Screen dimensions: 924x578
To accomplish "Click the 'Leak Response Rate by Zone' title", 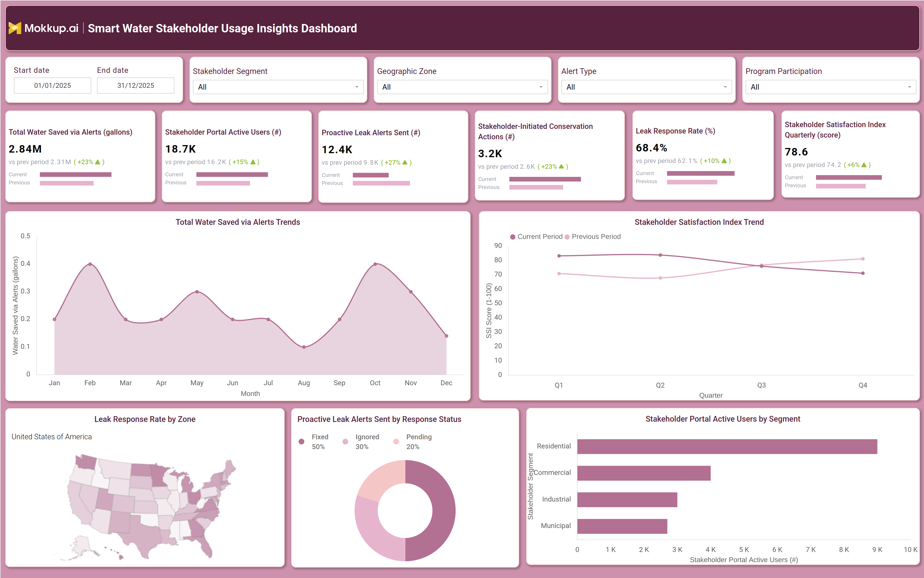I will coord(145,419).
